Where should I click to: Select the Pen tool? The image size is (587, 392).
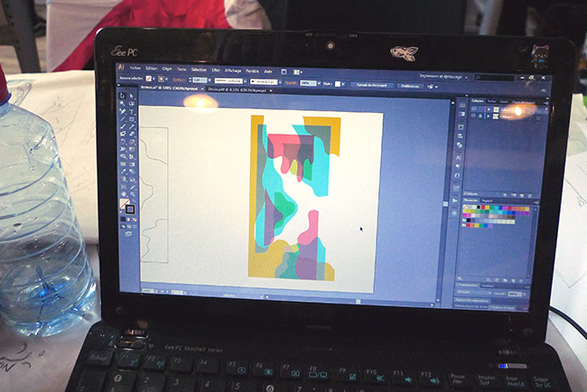tap(123, 112)
